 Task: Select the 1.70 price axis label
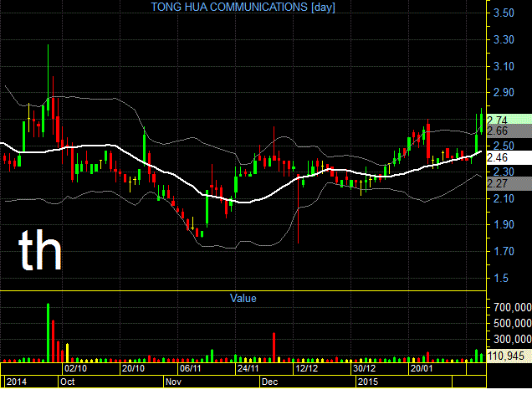click(x=504, y=252)
